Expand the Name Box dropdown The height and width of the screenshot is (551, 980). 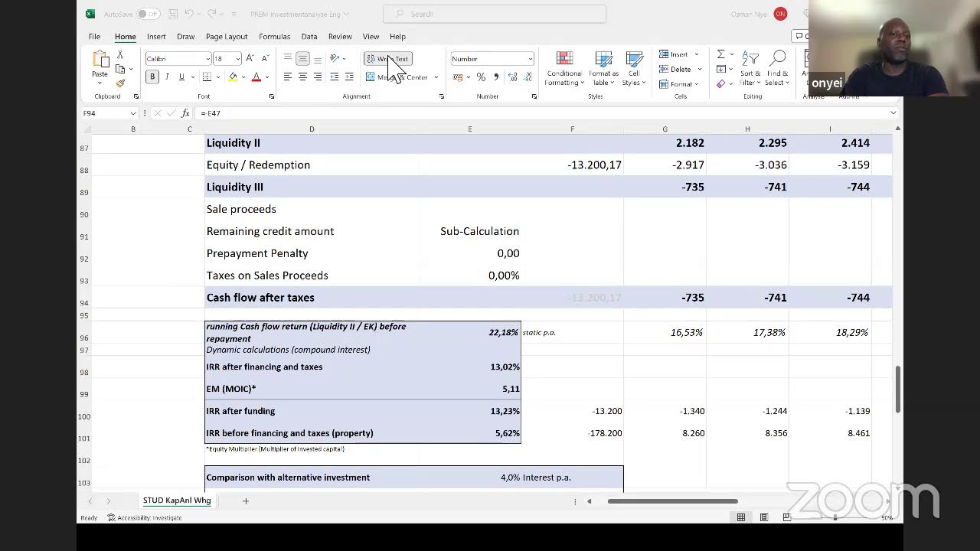(x=132, y=113)
